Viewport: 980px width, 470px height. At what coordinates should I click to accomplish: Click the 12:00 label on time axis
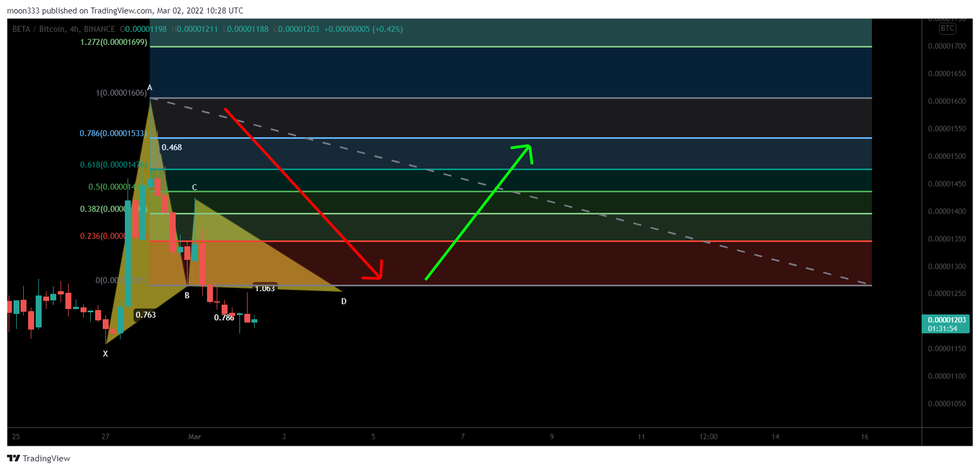click(709, 437)
